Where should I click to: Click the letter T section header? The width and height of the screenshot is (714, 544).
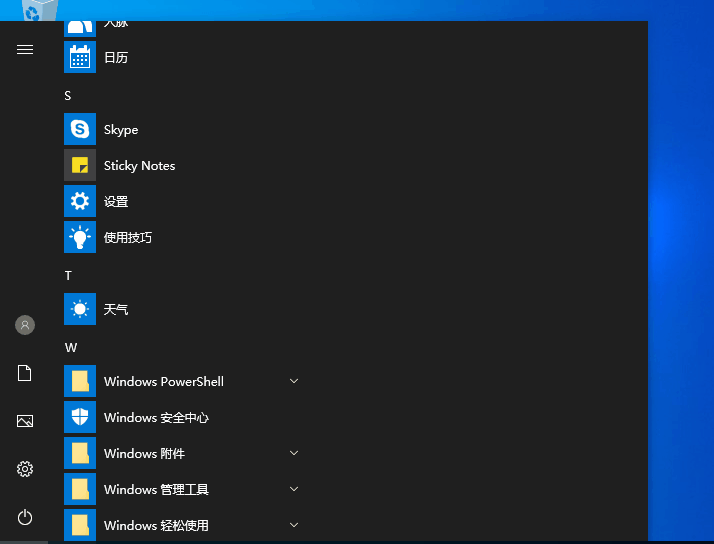tap(68, 275)
